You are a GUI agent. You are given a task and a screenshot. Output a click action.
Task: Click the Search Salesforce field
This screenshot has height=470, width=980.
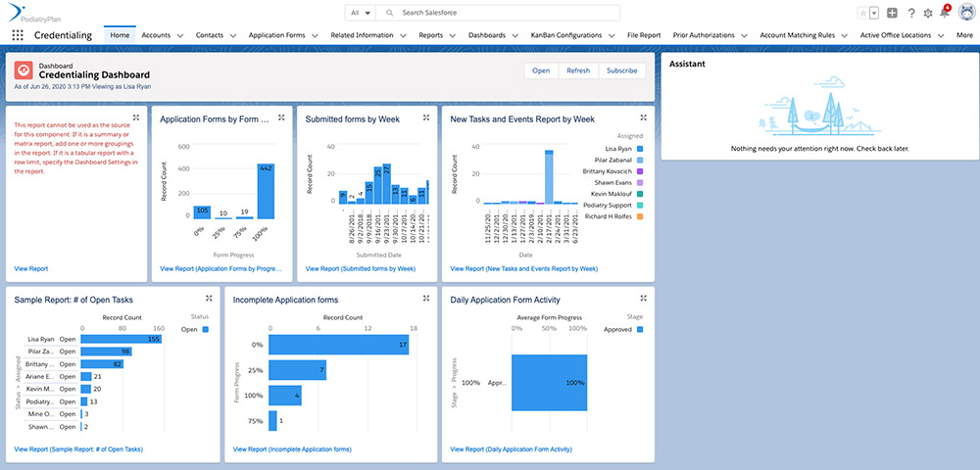[499, 13]
